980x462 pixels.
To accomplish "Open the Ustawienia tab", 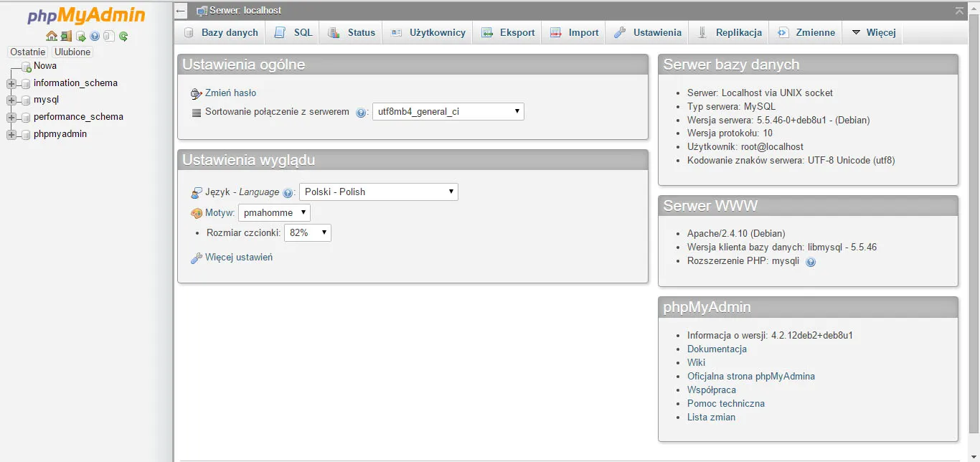I will pos(649,32).
